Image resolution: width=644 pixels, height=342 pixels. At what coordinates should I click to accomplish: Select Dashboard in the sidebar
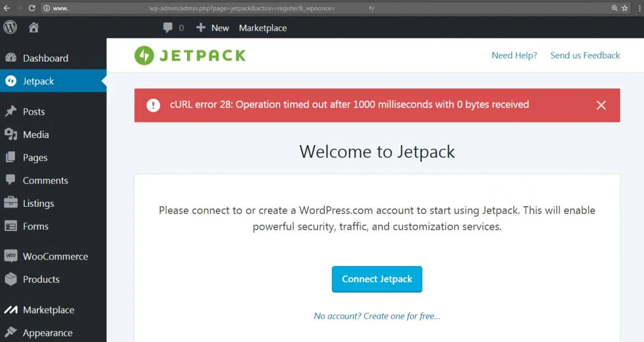point(46,58)
